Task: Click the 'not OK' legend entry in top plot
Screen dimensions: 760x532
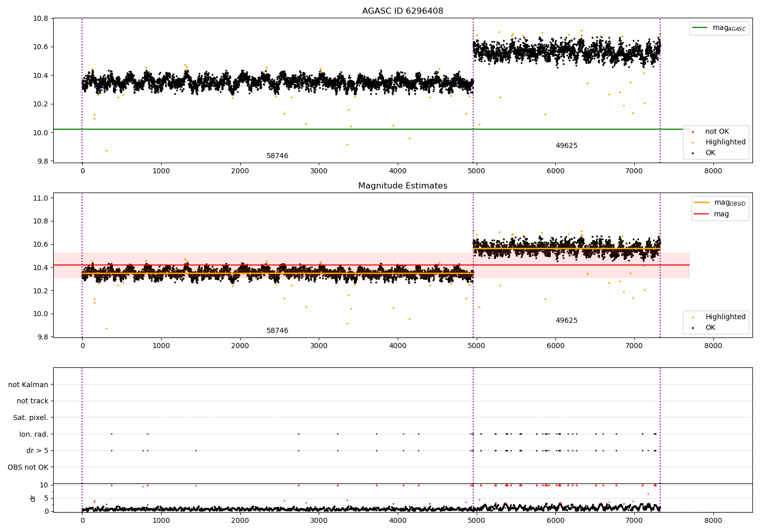Action: pyautogui.click(x=717, y=132)
